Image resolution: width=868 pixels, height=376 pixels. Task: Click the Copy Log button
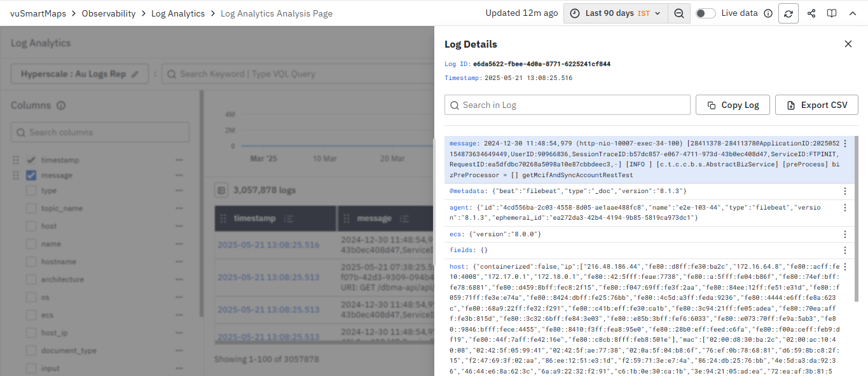pos(733,105)
